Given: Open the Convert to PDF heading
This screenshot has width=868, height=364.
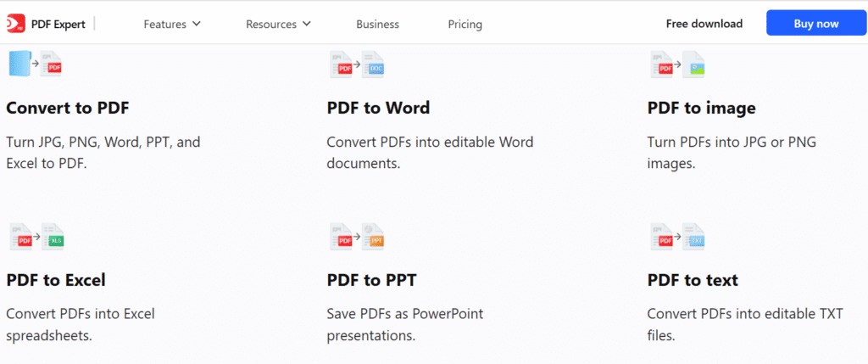Looking at the screenshot, I should pos(68,108).
